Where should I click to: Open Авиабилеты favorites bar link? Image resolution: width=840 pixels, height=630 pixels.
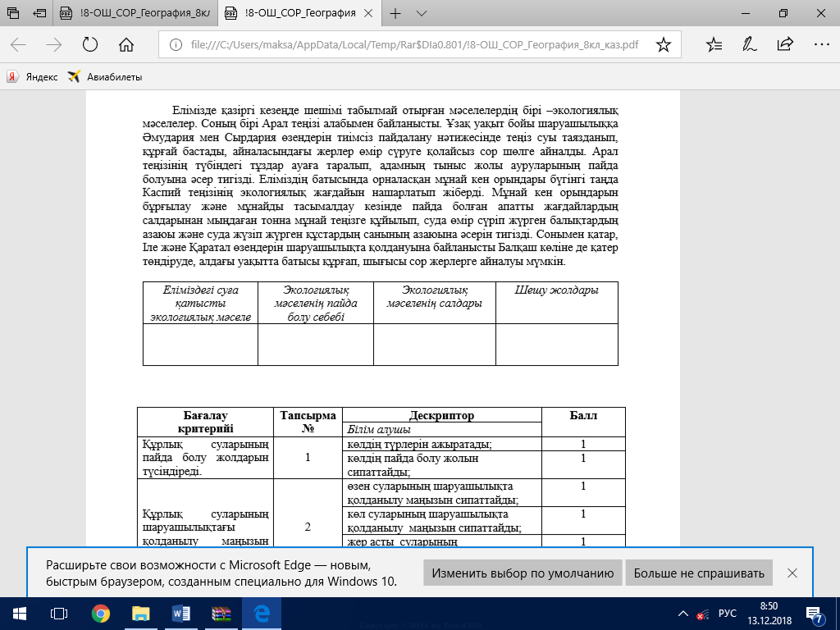tap(105, 76)
